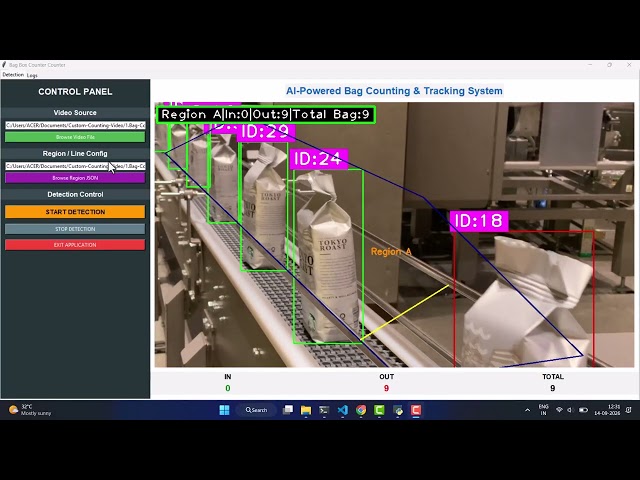Viewport: 640px width, 480px height.
Task: Click the Browse Video File button
Action: (x=75, y=137)
